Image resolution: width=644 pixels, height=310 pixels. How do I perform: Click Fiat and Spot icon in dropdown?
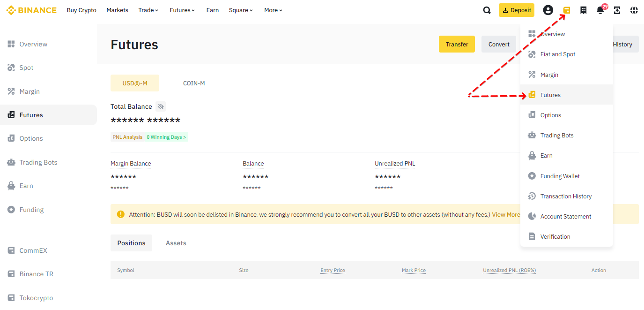(532, 54)
